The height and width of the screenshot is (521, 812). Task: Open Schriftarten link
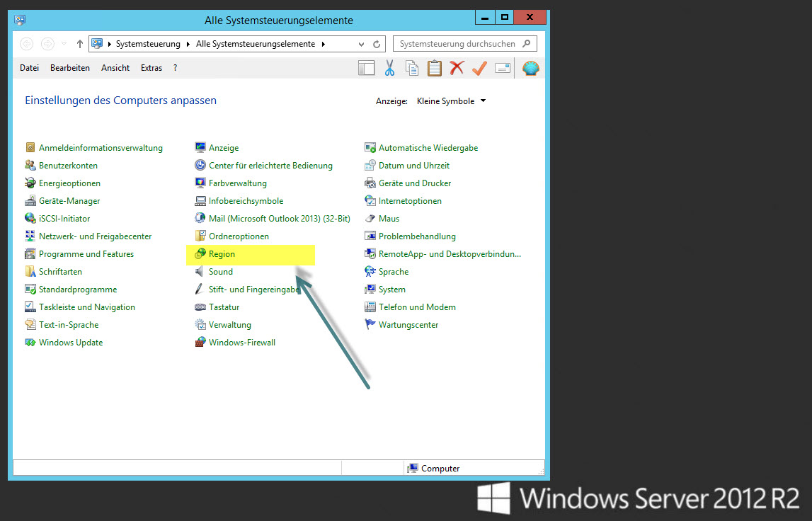click(x=60, y=271)
